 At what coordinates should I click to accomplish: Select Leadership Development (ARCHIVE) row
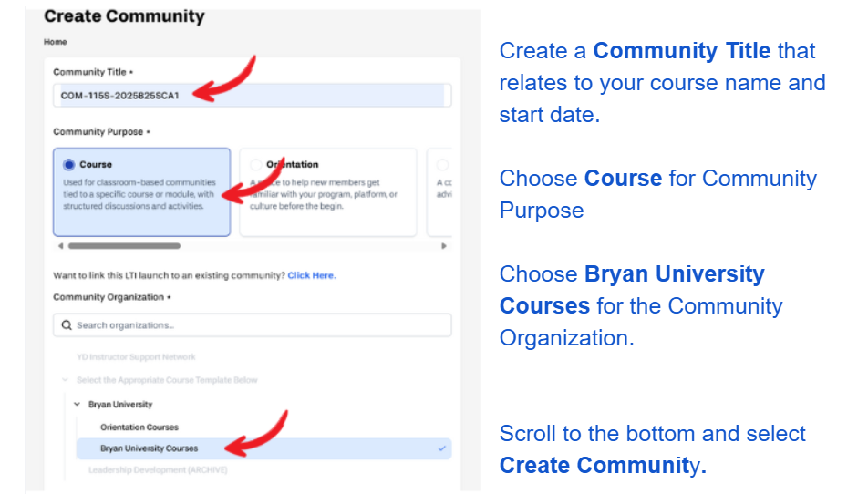pos(158,470)
